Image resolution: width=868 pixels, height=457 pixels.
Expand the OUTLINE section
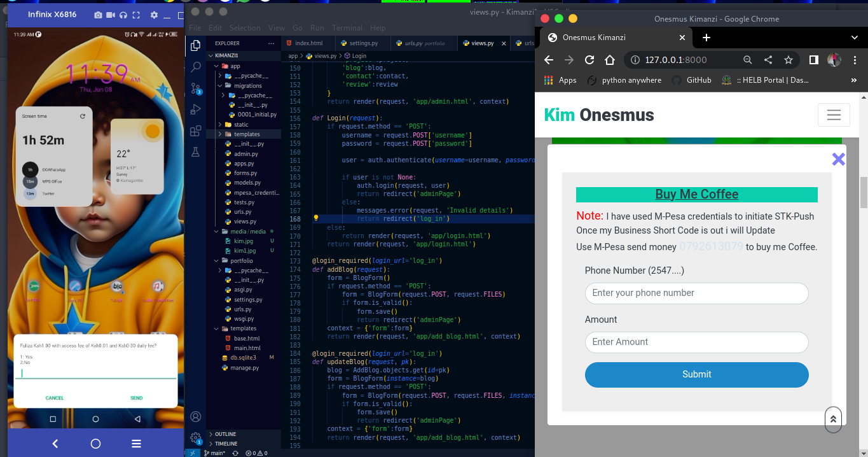click(x=226, y=434)
